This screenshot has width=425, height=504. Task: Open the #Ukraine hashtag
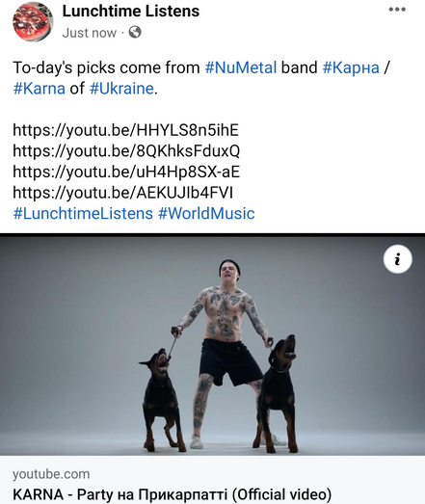coord(121,89)
